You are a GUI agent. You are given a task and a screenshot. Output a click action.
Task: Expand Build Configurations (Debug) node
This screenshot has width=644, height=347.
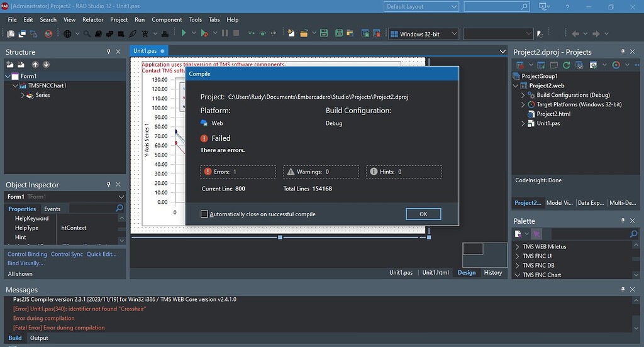[x=523, y=95]
